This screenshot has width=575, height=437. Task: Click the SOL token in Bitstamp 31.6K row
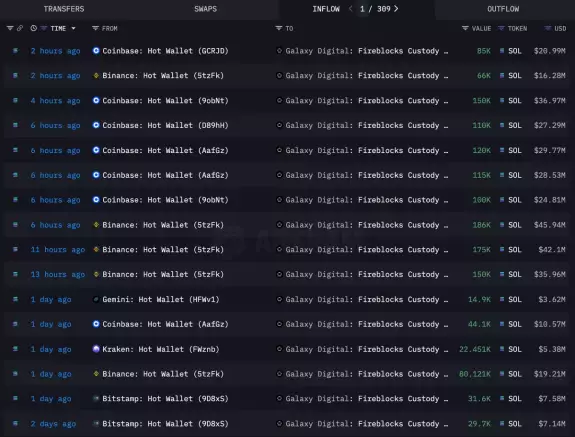click(514, 399)
